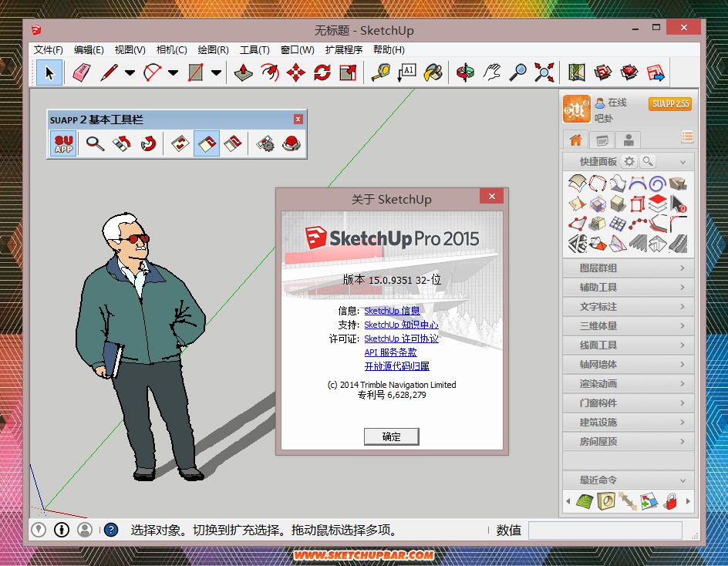The height and width of the screenshot is (566, 728).
Task: Select the Tape Measure tool
Action: 381,72
